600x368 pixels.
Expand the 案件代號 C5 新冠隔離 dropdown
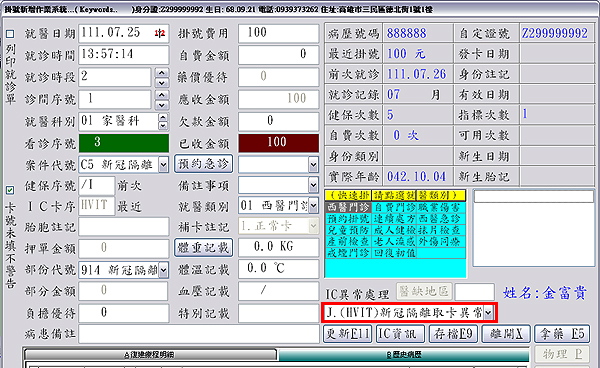tap(163, 165)
